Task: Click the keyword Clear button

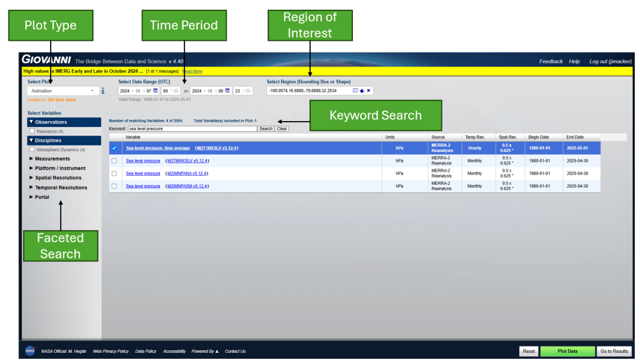Action: click(282, 128)
